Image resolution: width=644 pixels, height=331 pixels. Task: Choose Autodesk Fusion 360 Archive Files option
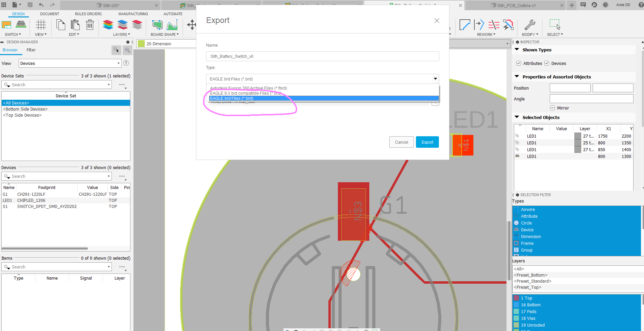pos(248,88)
